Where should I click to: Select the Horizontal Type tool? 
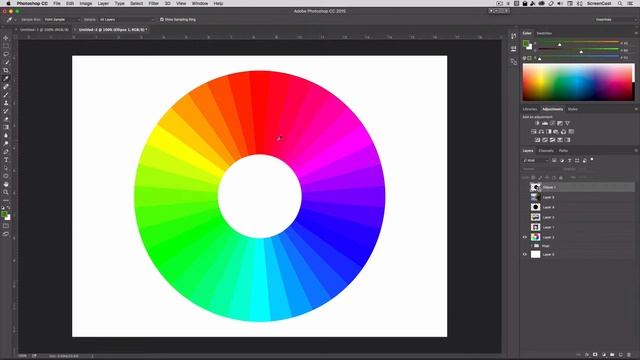6,160
